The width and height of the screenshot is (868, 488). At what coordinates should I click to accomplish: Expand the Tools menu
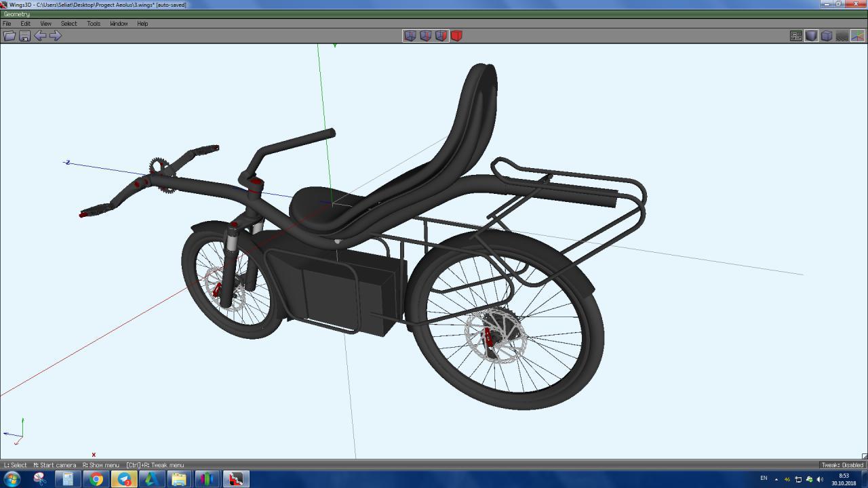(x=94, y=24)
